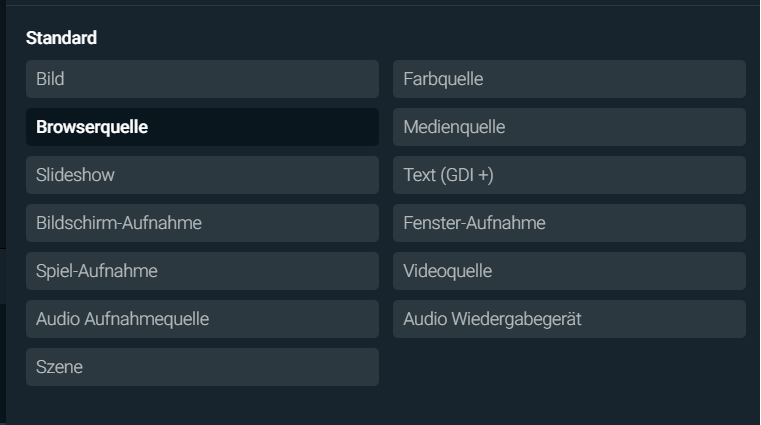Choose Spiel-Aufnahme as source type
Viewport: 761px width, 425px height.
coord(202,271)
